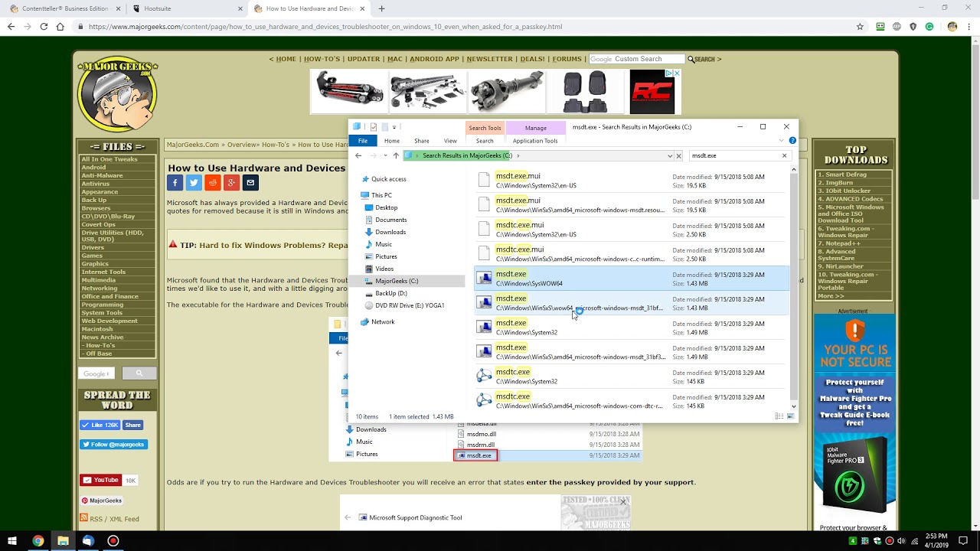Open Explorer help question mark icon

[x=792, y=141]
